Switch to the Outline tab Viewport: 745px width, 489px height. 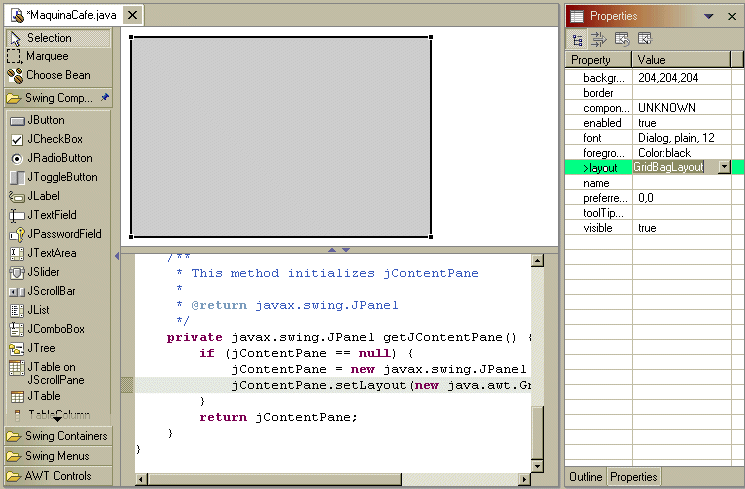pyautogui.click(x=585, y=477)
